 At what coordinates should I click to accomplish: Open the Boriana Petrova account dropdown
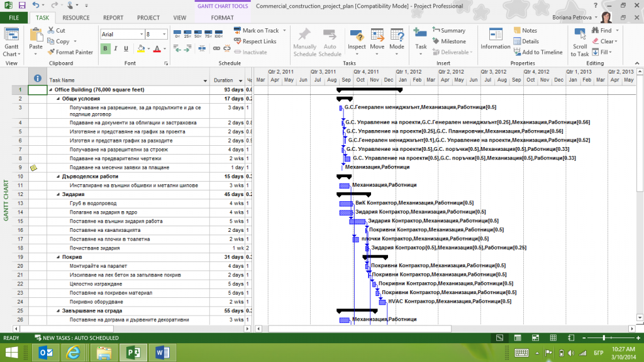pos(596,17)
